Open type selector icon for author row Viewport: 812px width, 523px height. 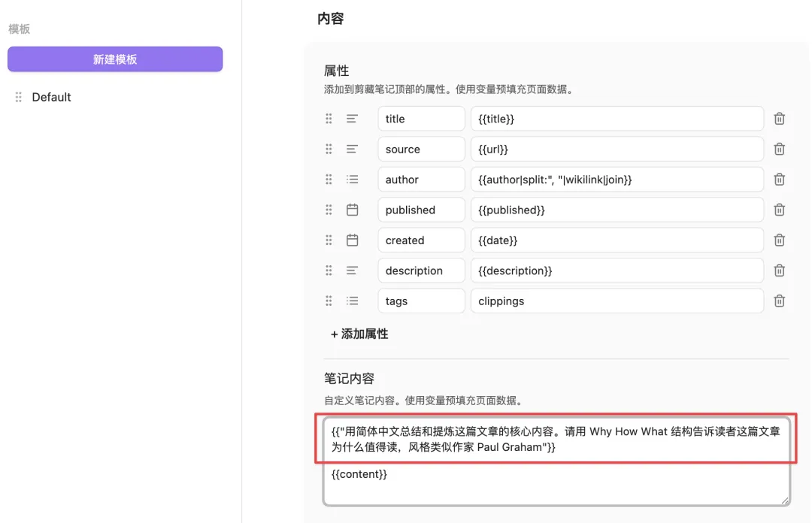click(x=352, y=180)
